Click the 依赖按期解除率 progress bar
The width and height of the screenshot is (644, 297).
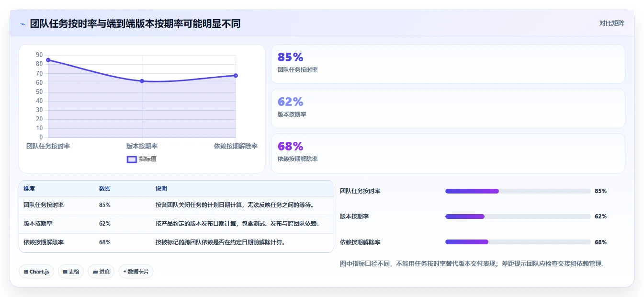pyautogui.click(x=518, y=242)
